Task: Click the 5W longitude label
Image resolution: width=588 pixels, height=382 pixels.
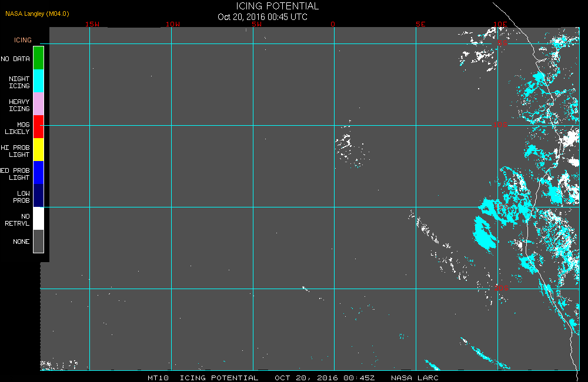Action: [257, 24]
